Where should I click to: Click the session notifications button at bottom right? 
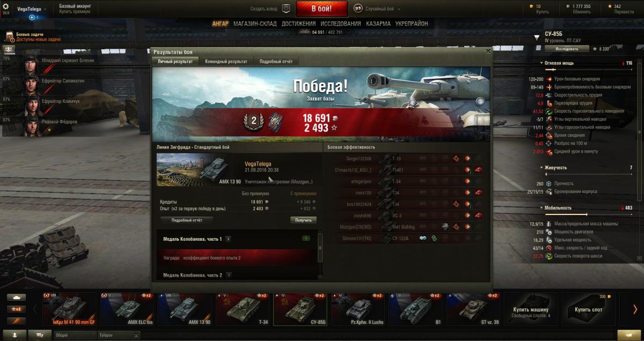(x=629, y=335)
